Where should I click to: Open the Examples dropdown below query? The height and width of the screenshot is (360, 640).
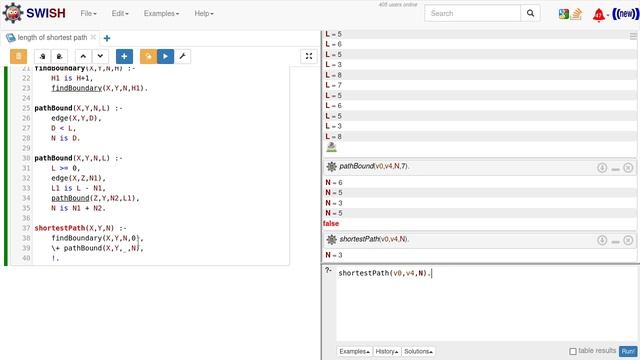(x=354, y=351)
